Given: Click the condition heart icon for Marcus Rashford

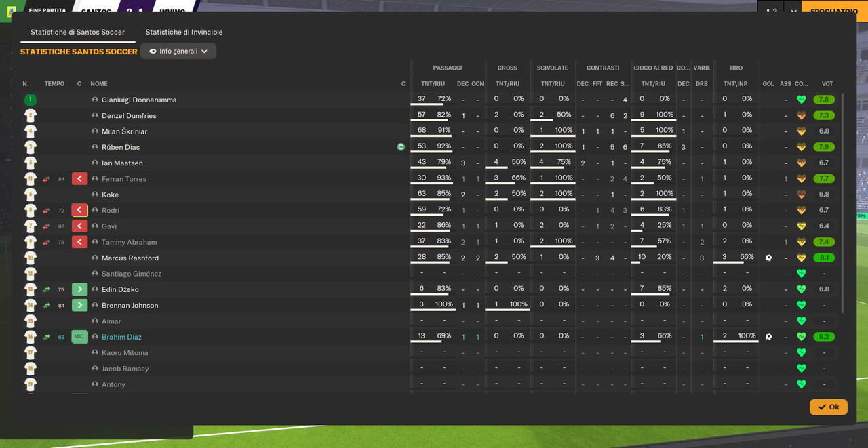Looking at the screenshot, I should tap(802, 258).
